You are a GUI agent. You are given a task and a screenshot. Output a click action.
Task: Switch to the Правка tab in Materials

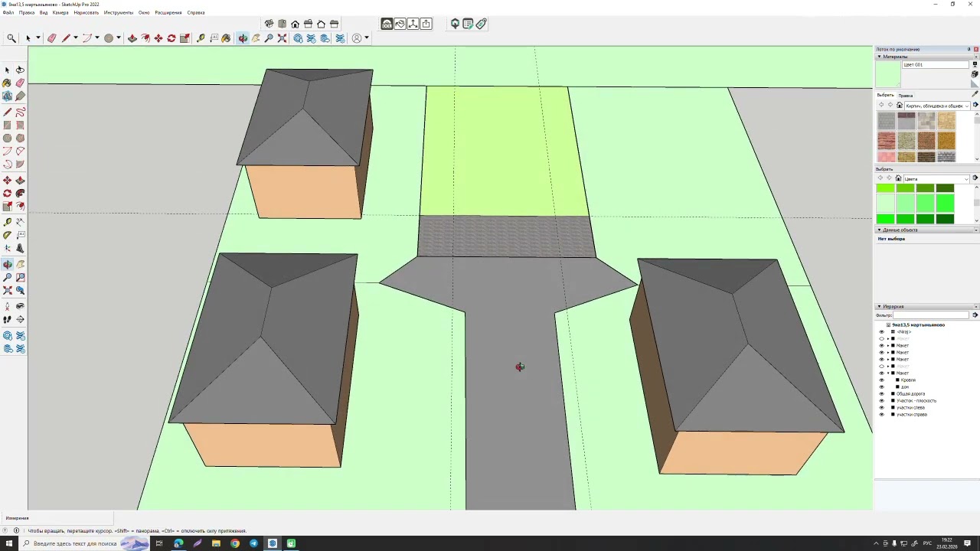point(906,96)
